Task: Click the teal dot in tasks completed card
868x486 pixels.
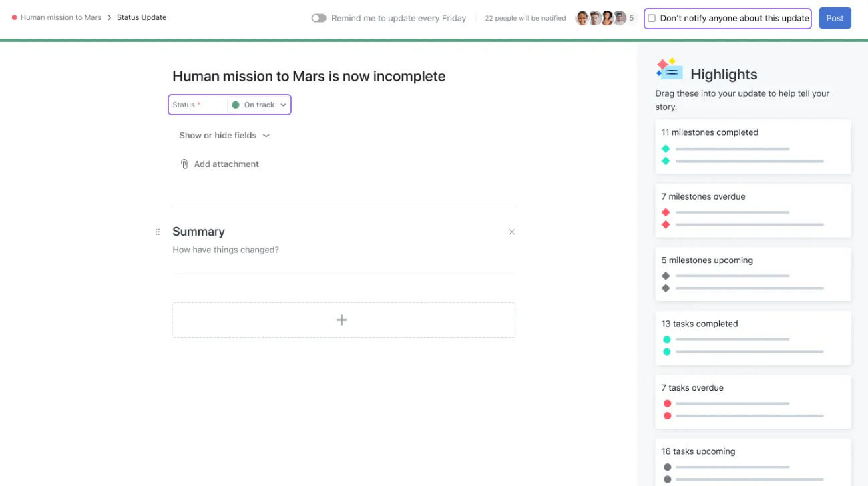Action: [x=666, y=340]
